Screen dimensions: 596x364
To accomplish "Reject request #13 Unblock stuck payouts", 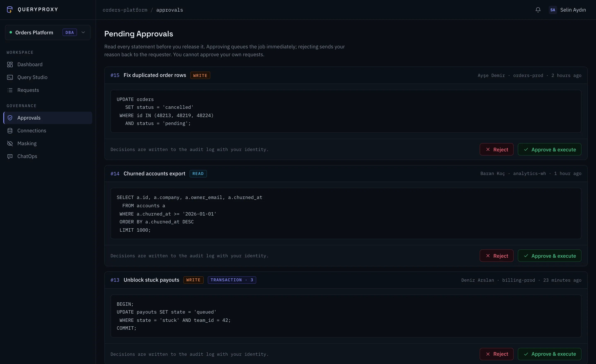I will tap(497, 354).
